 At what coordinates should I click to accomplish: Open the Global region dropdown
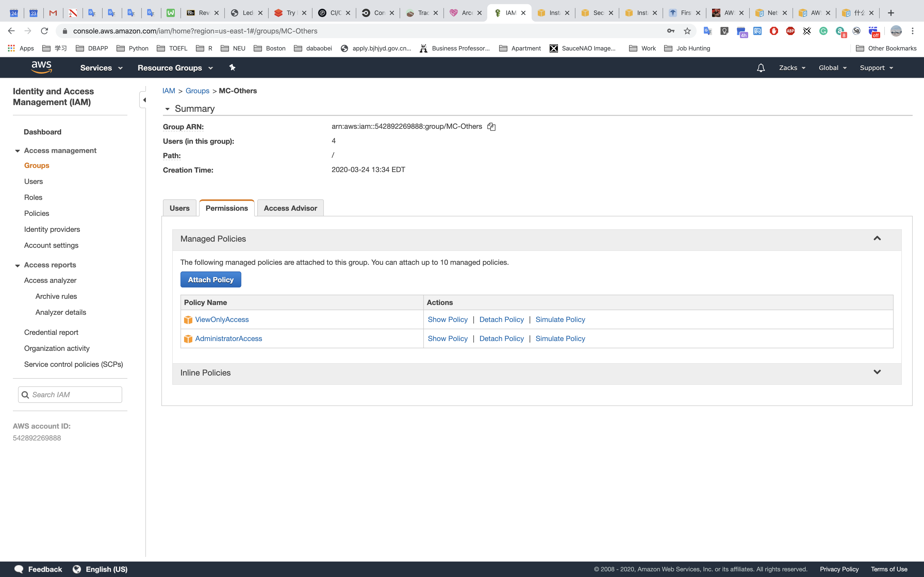tap(832, 68)
